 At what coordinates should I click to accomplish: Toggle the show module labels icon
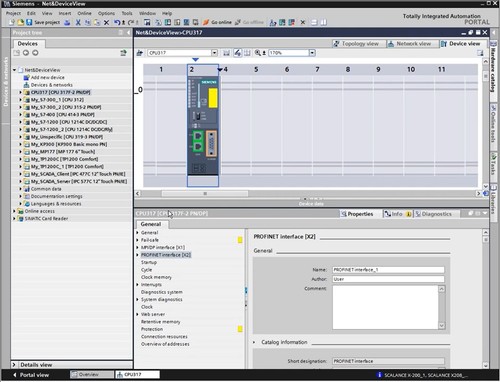click(237, 53)
